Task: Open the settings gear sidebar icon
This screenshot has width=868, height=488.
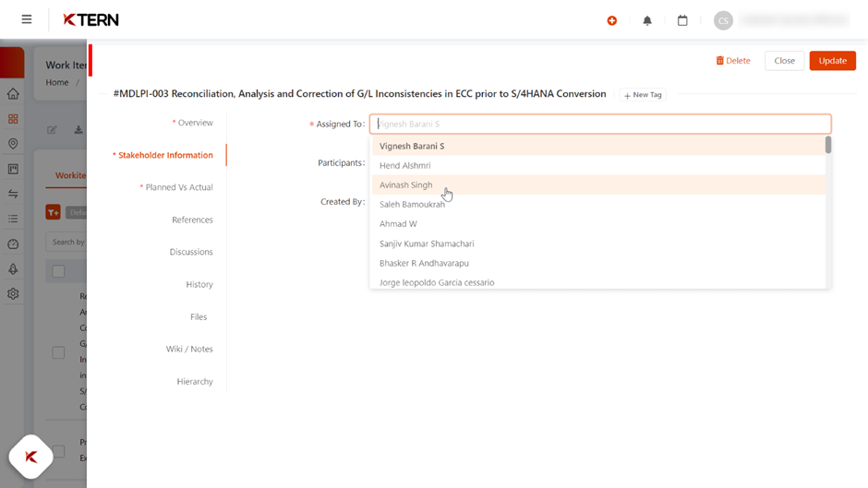Action: click(13, 293)
